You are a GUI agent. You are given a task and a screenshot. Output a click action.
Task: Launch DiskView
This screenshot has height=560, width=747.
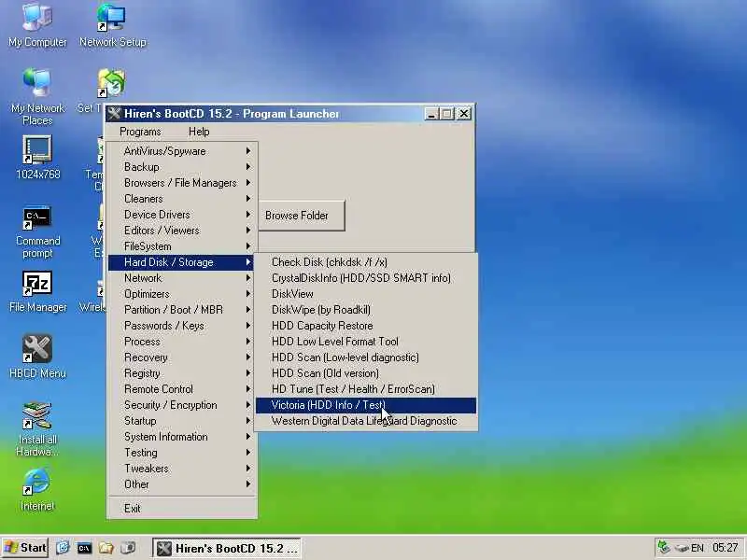pyautogui.click(x=366, y=294)
